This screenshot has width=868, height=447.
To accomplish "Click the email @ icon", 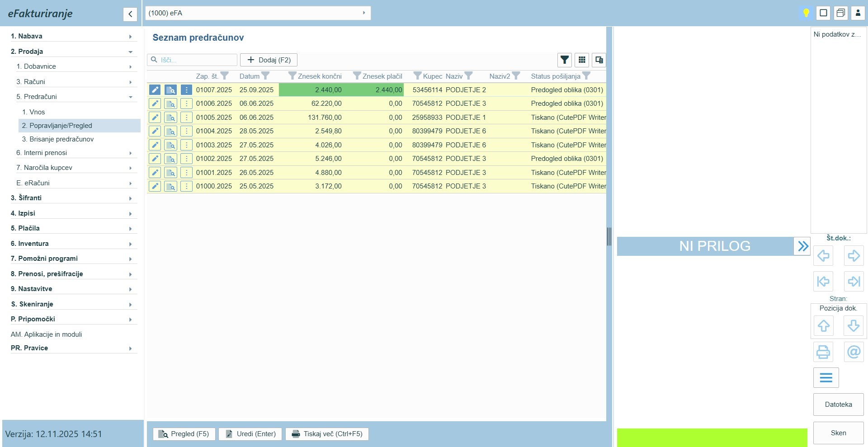I will pyautogui.click(x=854, y=352).
